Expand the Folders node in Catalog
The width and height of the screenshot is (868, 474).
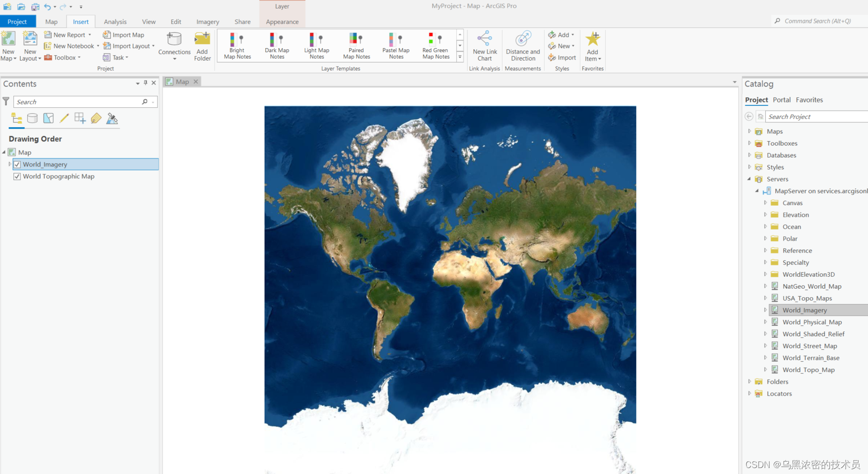[x=749, y=382]
